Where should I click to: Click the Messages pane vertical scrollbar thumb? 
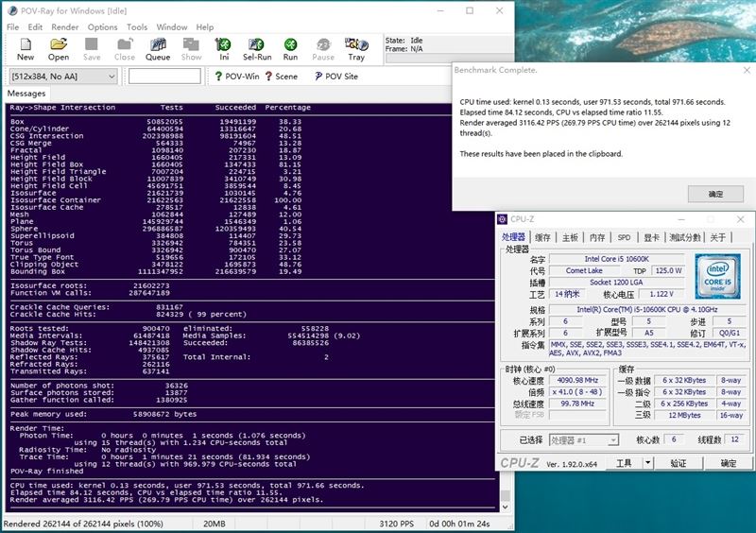point(506,495)
